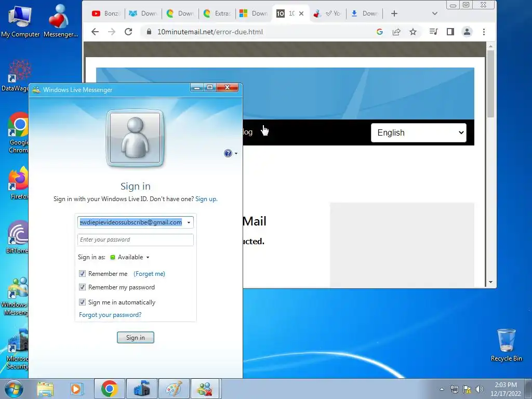Viewport: 532px width, 399px height.
Task: Toggle the Chrome side panel
Action: [450, 32]
